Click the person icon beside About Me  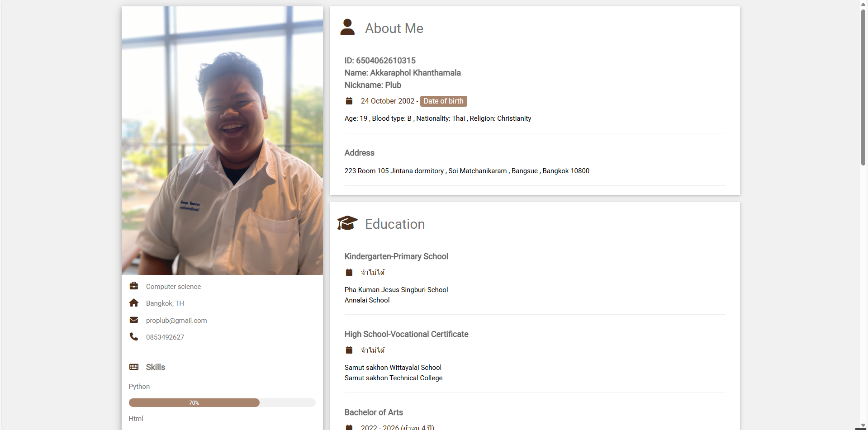[347, 27]
